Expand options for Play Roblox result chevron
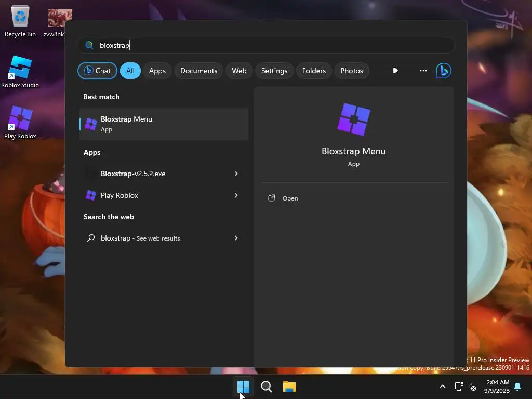 (236, 195)
